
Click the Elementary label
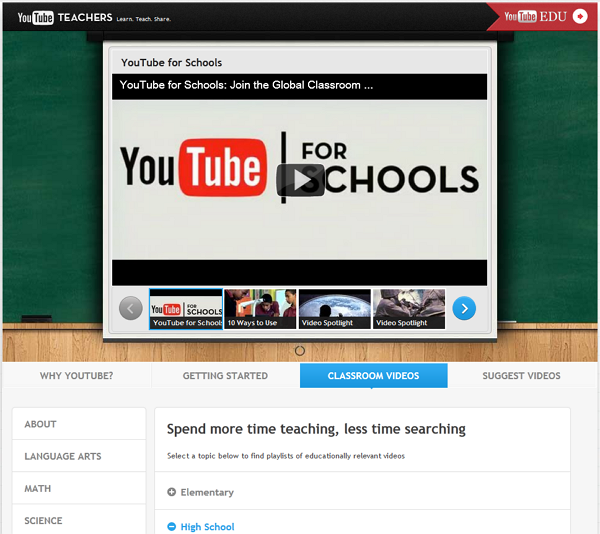(x=207, y=492)
